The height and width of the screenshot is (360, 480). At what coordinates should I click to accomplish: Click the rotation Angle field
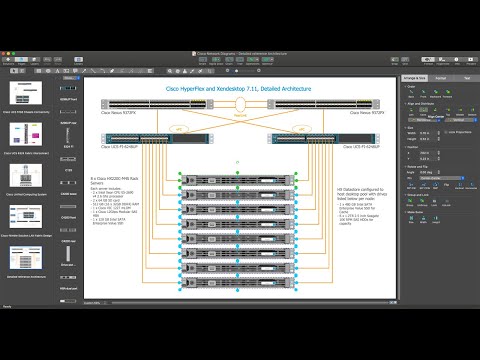tap(428, 172)
